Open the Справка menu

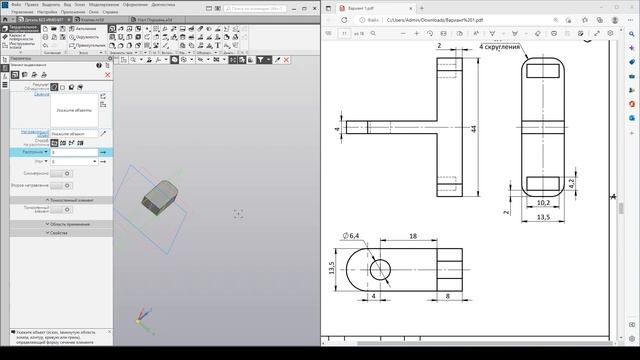pyautogui.click(x=110, y=12)
